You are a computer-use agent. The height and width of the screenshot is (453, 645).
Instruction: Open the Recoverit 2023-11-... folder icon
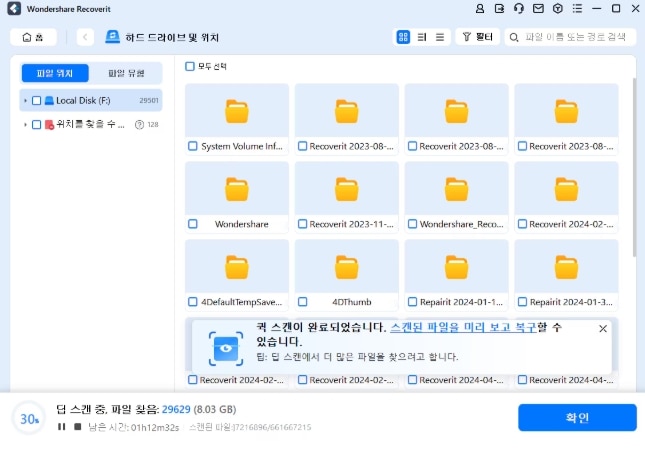(347, 189)
